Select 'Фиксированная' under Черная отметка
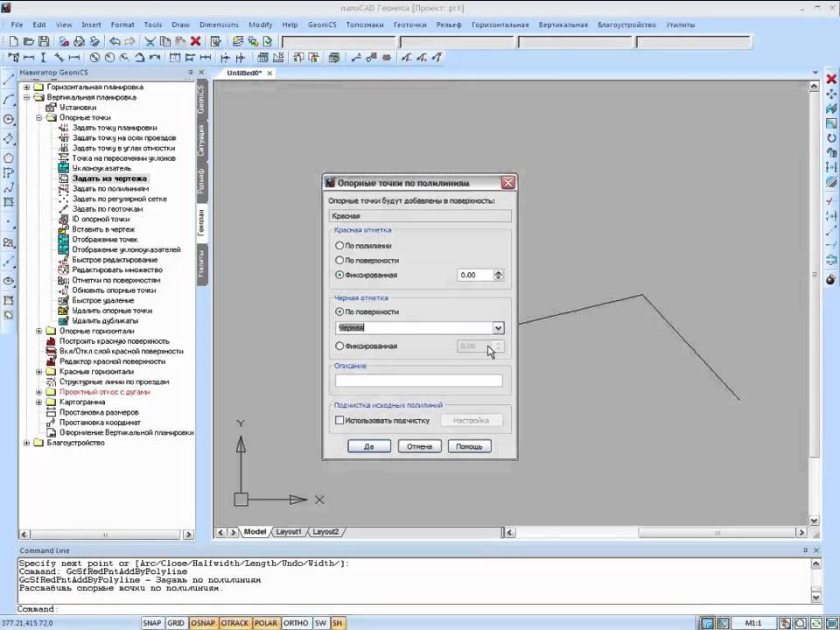The image size is (840, 630). tap(339, 346)
